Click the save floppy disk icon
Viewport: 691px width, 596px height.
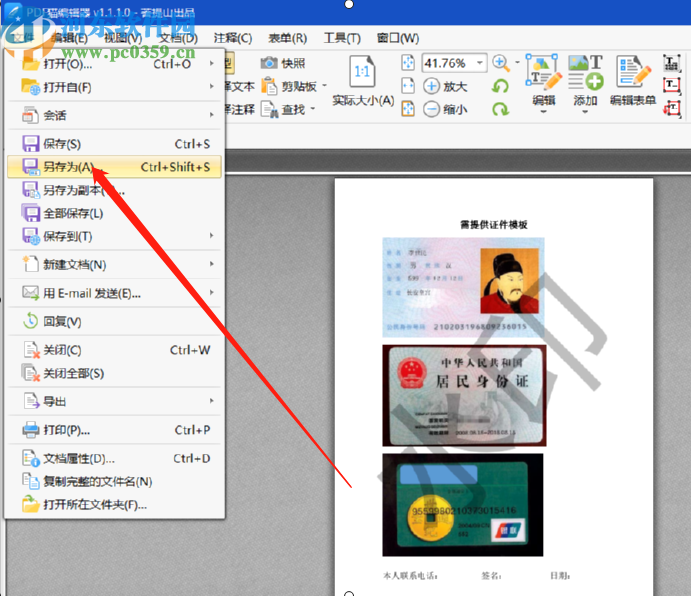[x=31, y=144]
